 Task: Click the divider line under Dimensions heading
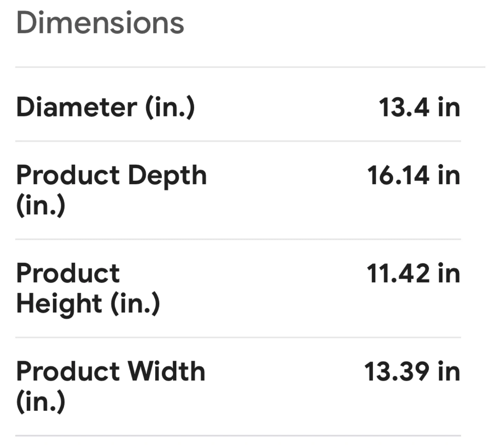(250, 67)
